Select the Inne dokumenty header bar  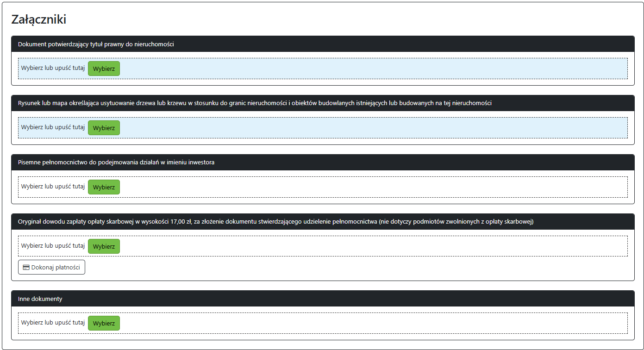click(x=40, y=299)
